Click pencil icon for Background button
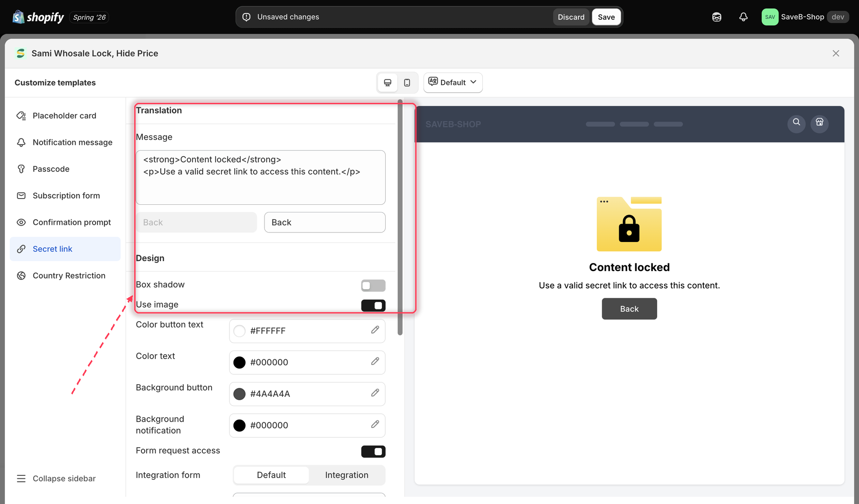Viewport: 859px width, 504px height. 375,393
